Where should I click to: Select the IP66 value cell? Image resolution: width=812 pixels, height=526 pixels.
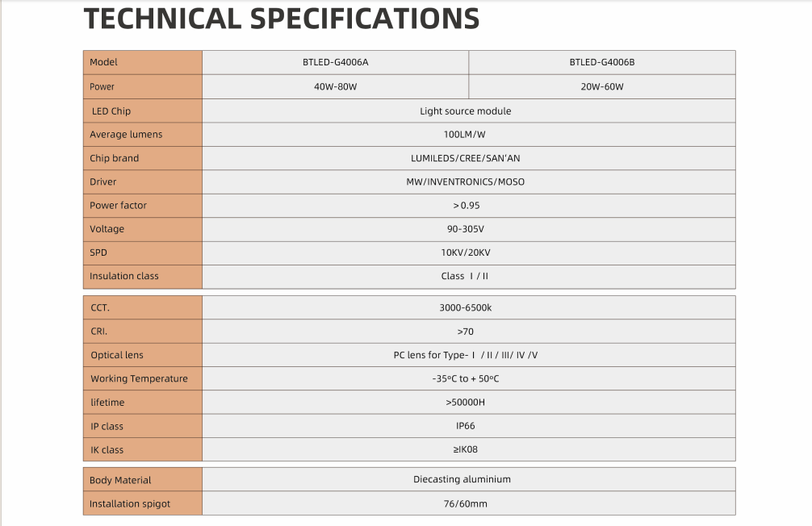(x=465, y=426)
